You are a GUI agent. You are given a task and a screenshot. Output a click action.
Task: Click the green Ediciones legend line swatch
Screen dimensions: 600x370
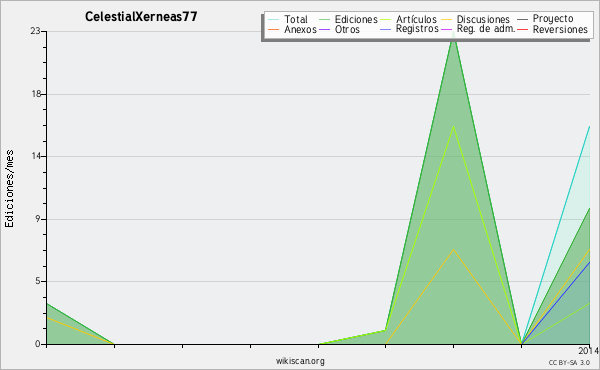[324, 19]
